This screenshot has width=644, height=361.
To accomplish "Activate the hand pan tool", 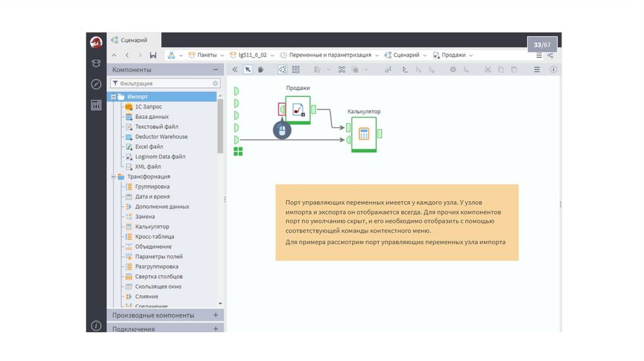I will click(260, 70).
